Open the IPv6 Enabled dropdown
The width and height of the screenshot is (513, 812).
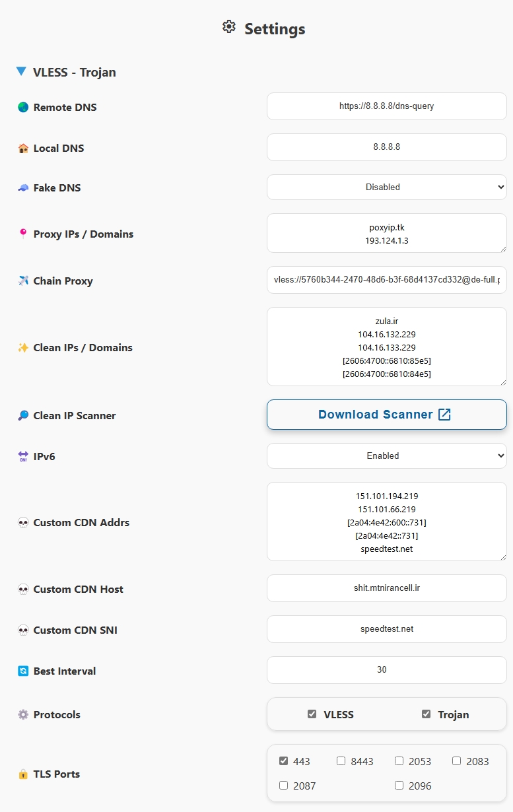pos(387,456)
